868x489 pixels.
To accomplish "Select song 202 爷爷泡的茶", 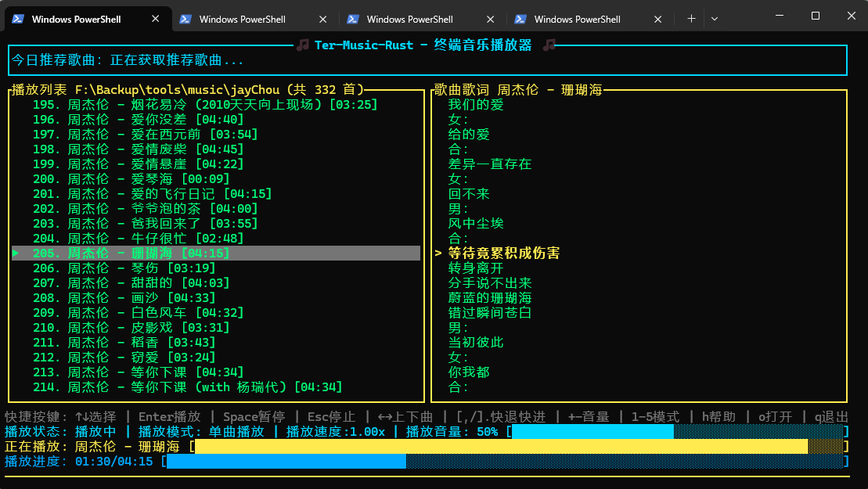I will tap(145, 209).
